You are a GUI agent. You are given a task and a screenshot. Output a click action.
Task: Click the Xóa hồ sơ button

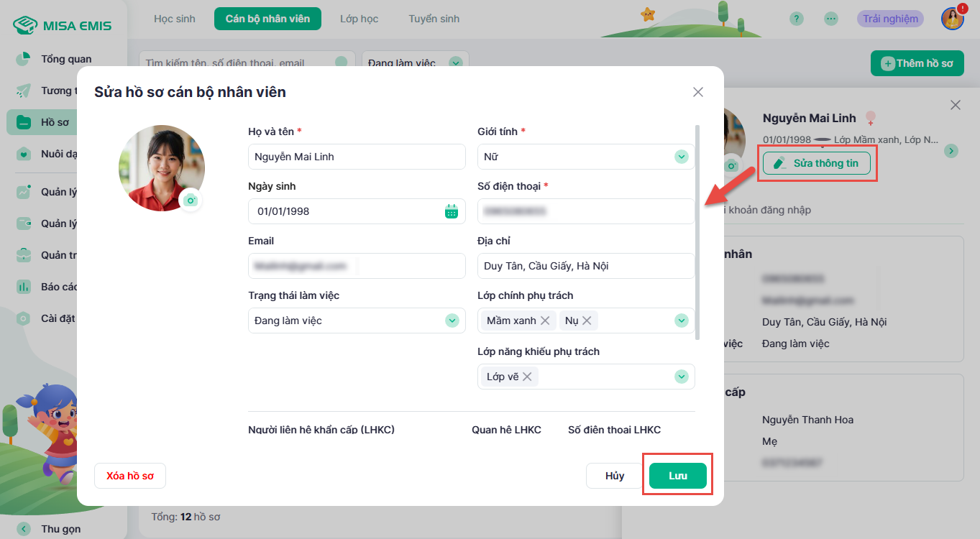[130, 476]
